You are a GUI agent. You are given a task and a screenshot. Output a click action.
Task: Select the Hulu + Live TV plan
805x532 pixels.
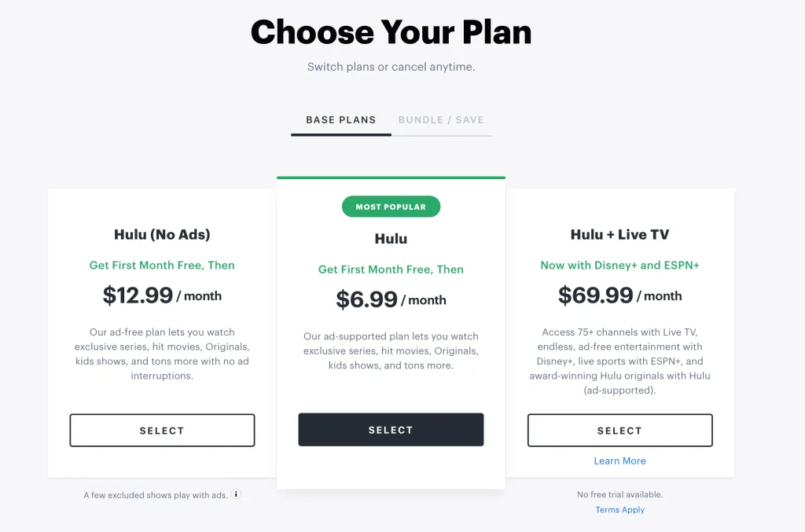[619, 430]
